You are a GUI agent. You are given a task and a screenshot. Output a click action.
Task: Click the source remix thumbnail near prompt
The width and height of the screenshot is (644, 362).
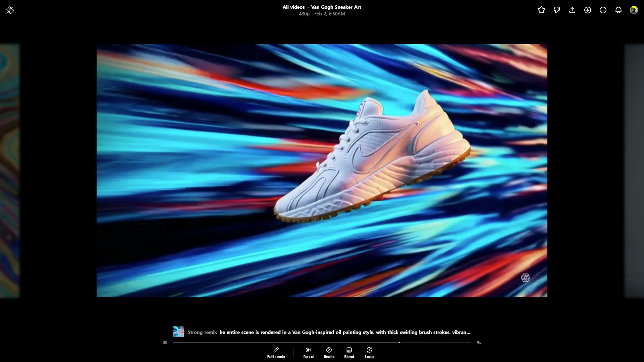(178, 332)
